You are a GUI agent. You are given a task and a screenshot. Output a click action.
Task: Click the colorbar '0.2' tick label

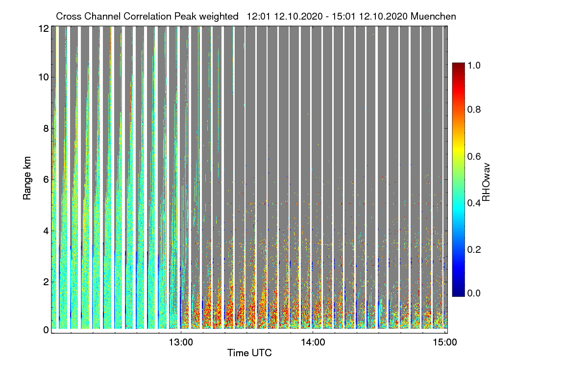click(x=474, y=250)
